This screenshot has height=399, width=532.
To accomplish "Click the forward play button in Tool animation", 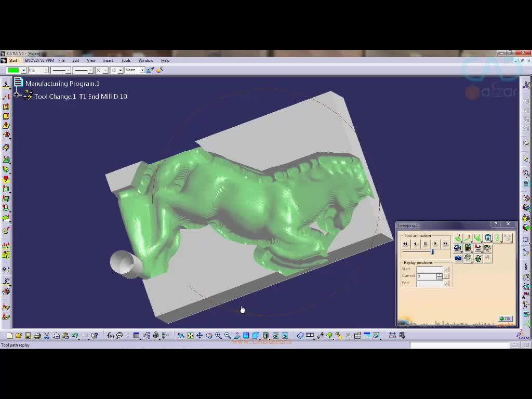I will click(435, 244).
